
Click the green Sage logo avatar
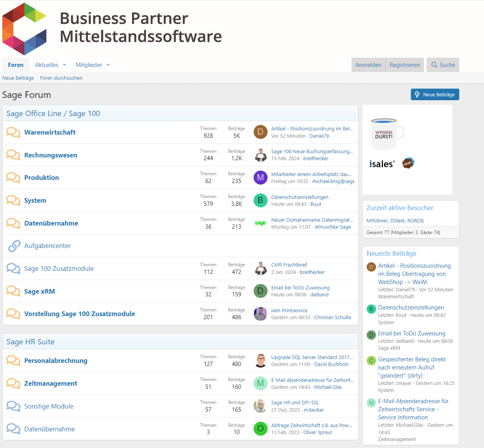(x=260, y=223)
